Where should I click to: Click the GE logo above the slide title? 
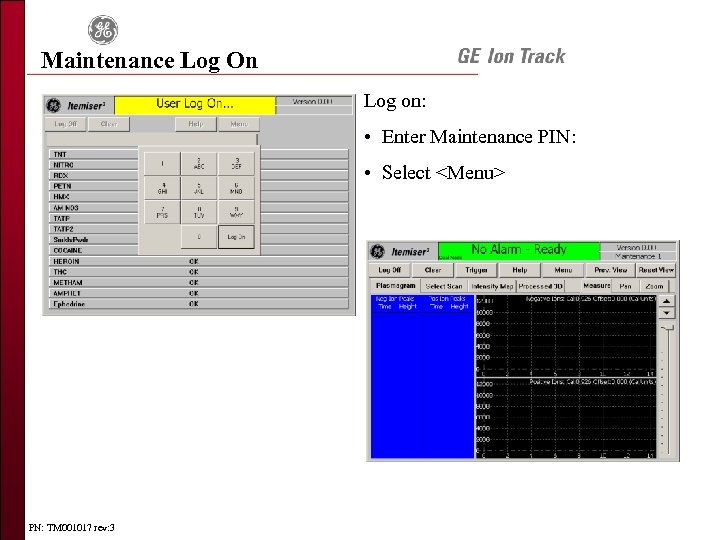point(103,30)
